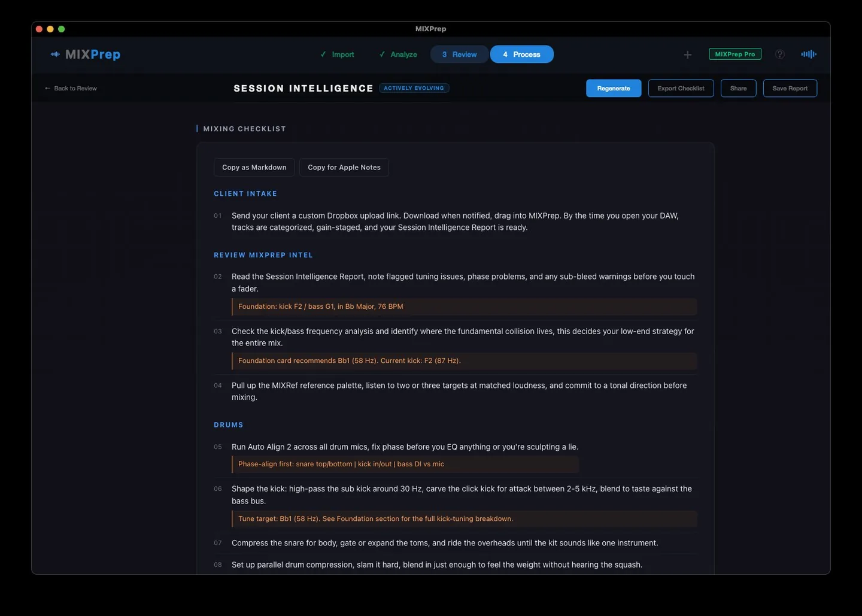Click the note 'Foundation card recommends Bb1 (58 Hz)'
This screenshot has width=862, height=616.
[x=464, y=361]
